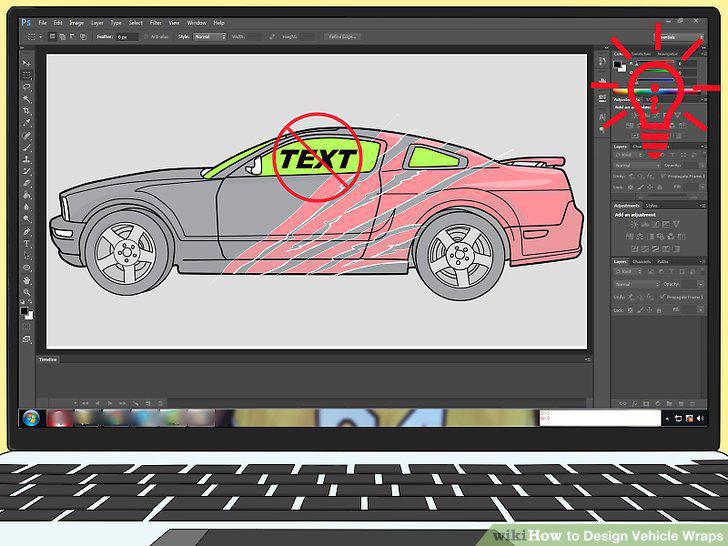Play the timeline animation

point(110,403)
